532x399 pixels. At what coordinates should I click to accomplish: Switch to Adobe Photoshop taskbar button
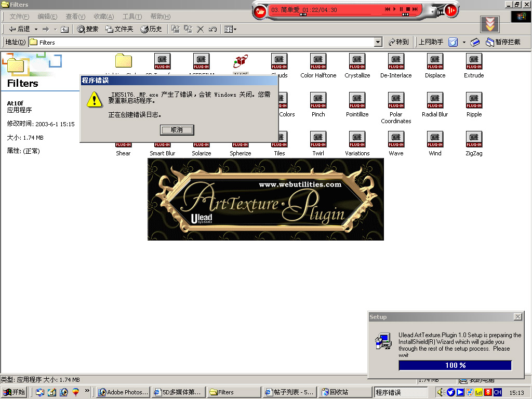click(x=123, y=392)
